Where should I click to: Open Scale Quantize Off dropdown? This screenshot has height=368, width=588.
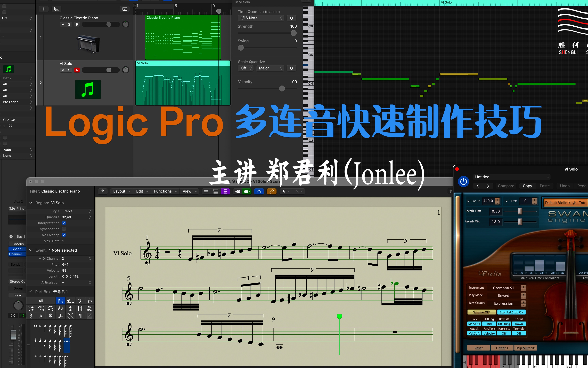coord(246,68)
